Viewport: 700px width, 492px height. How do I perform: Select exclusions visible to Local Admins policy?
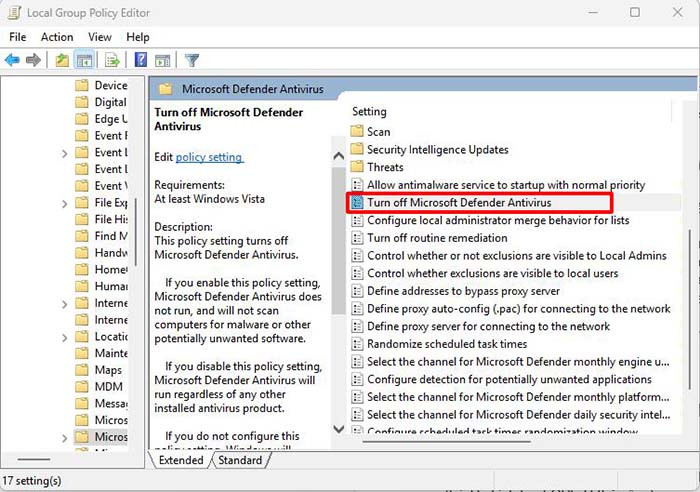[509, 255]
